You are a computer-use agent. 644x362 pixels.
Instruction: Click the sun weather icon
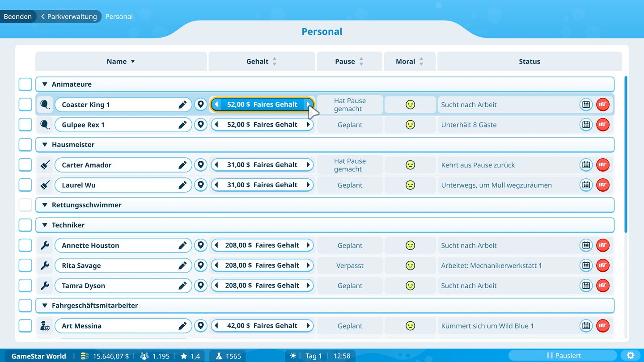(x=293, y=356)
